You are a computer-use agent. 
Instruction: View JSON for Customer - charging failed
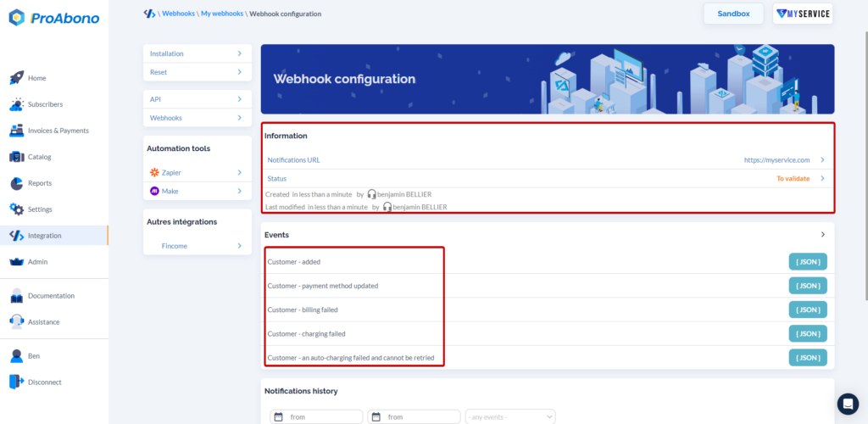[808, 334]
